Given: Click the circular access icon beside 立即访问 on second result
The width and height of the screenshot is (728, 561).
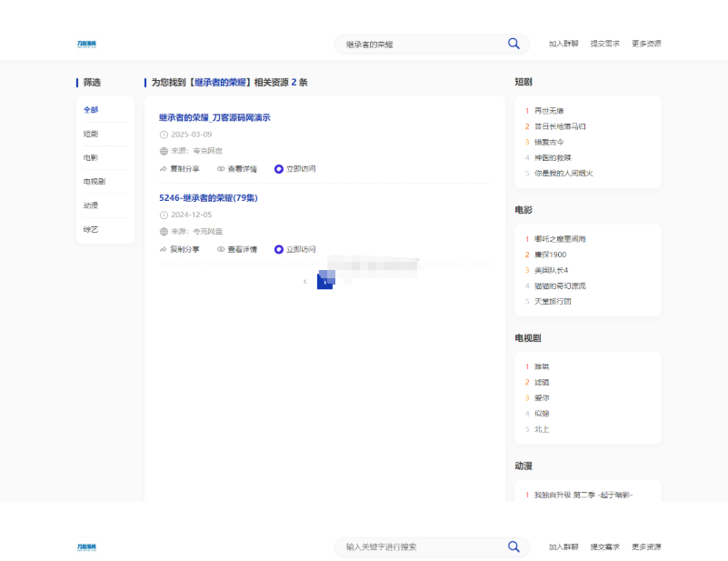Looking at the screenshot, I should pos(278,247).
